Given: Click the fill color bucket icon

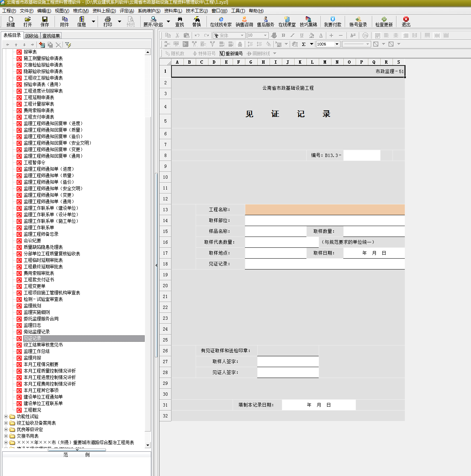Looking at the screenshot, I should [311, 35].
